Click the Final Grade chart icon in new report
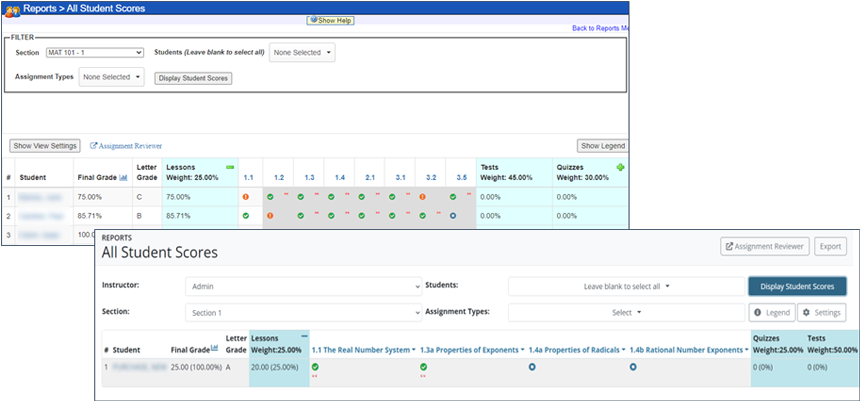 point(214,349)
